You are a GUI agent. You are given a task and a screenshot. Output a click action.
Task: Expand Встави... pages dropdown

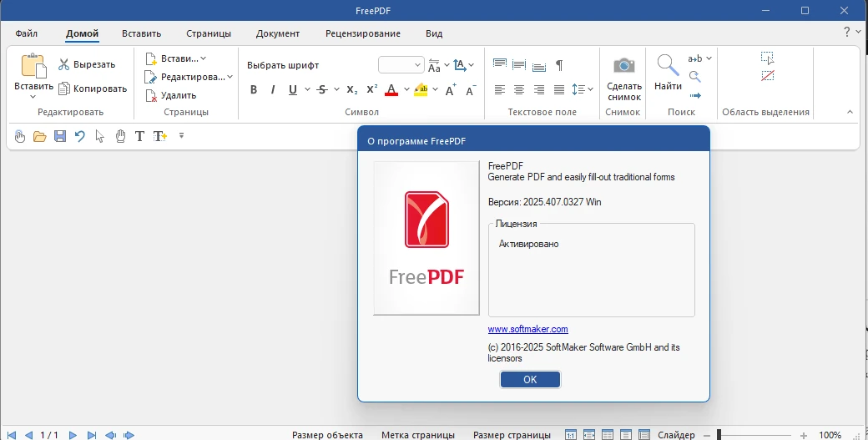[x=203, y=58]
